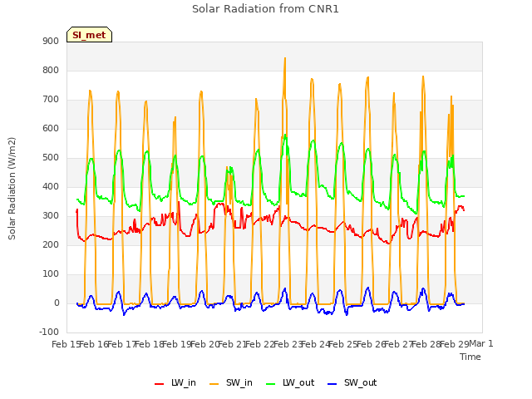Click the -100 y-axis tick label
532x399 pixels.
pyautogui.click(x=49, y=332)
